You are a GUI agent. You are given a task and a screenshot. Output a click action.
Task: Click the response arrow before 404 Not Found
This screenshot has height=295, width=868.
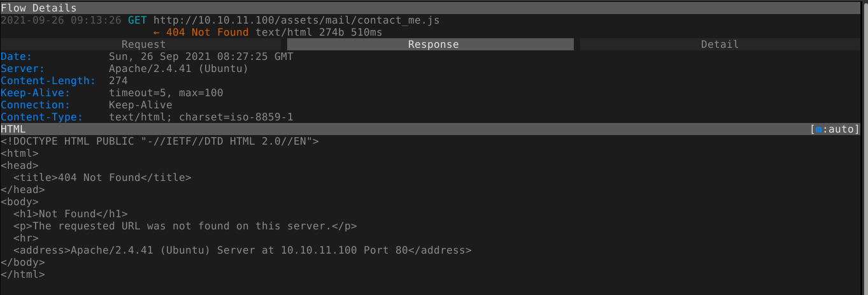[x=157, y=32]
